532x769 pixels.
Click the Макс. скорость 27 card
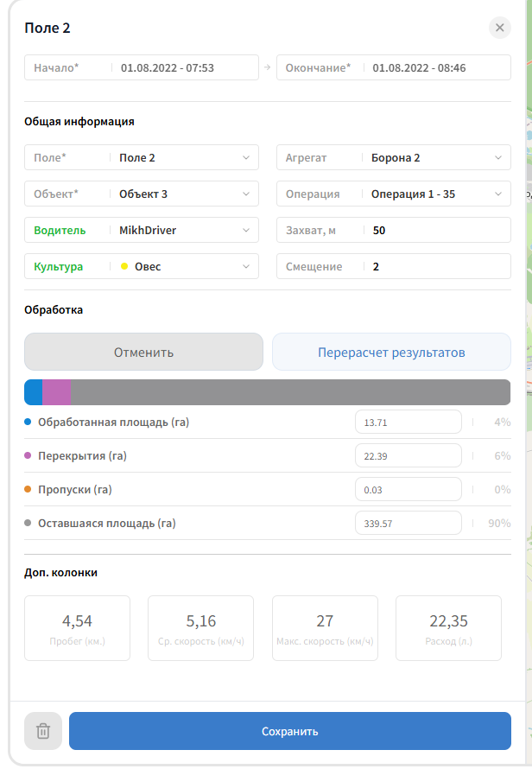pyautogui.click(x=325, y=628)
